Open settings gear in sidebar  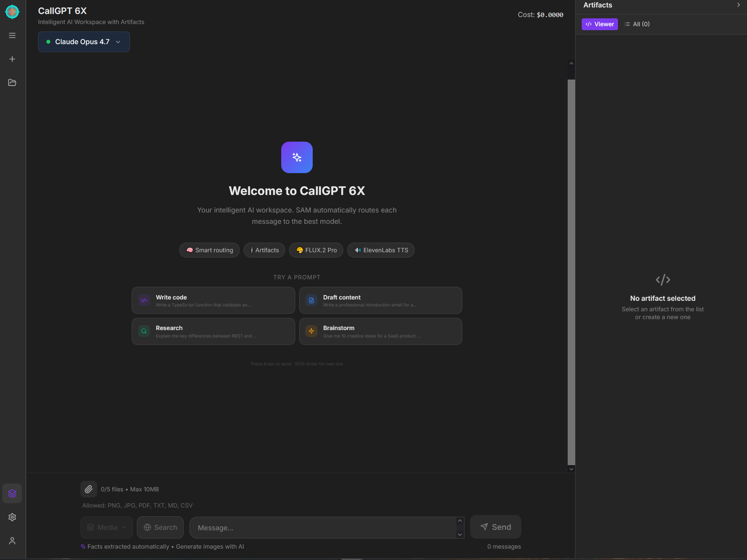pos(12,517)
